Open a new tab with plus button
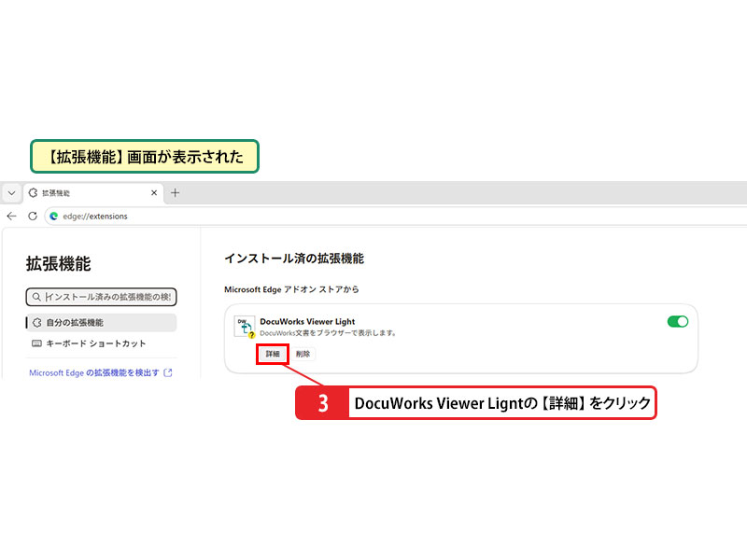The width and height of the screenshot is (747, 560). click(175, 193)
